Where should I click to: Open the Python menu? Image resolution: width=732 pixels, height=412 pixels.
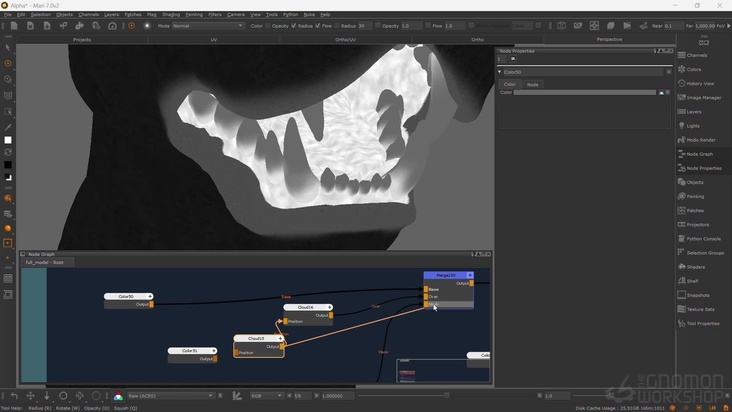pyautogui.click(x=290, y=14)
